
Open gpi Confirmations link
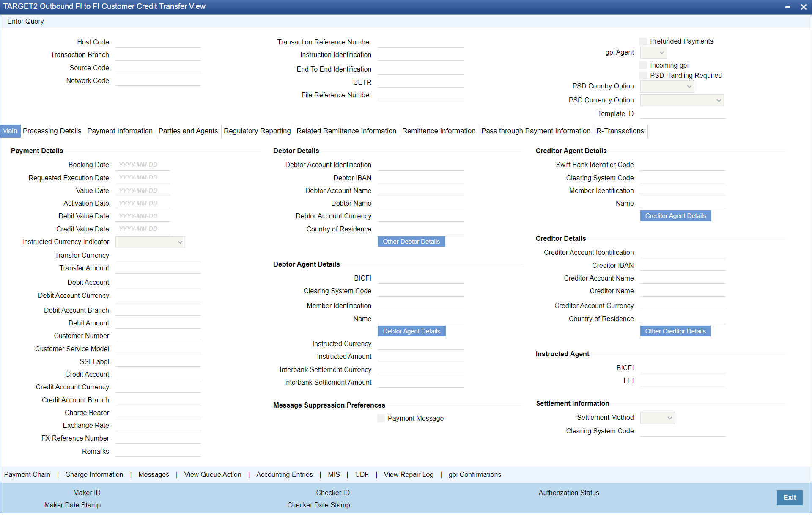point(475,475)
